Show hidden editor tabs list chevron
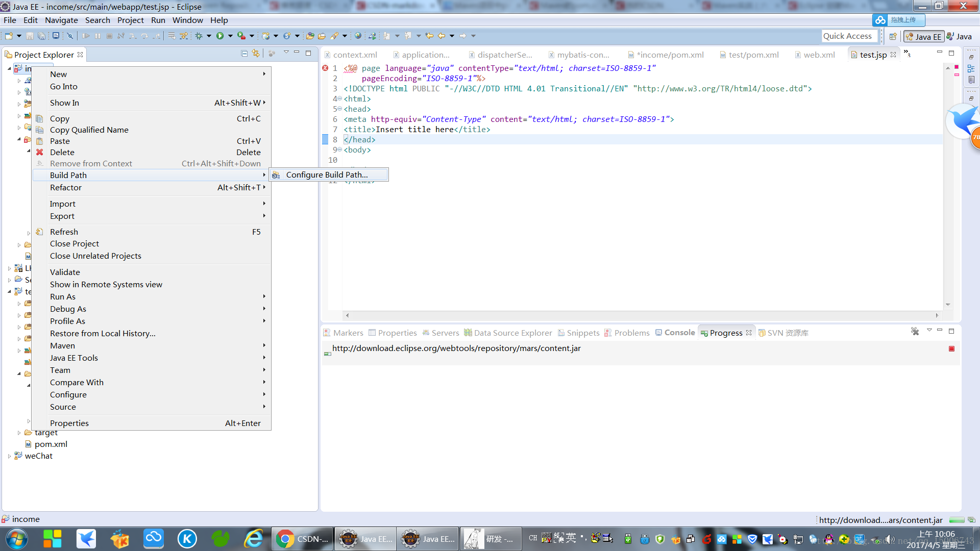The height and width of the screenshot is (551, 980). click(907, 53)
